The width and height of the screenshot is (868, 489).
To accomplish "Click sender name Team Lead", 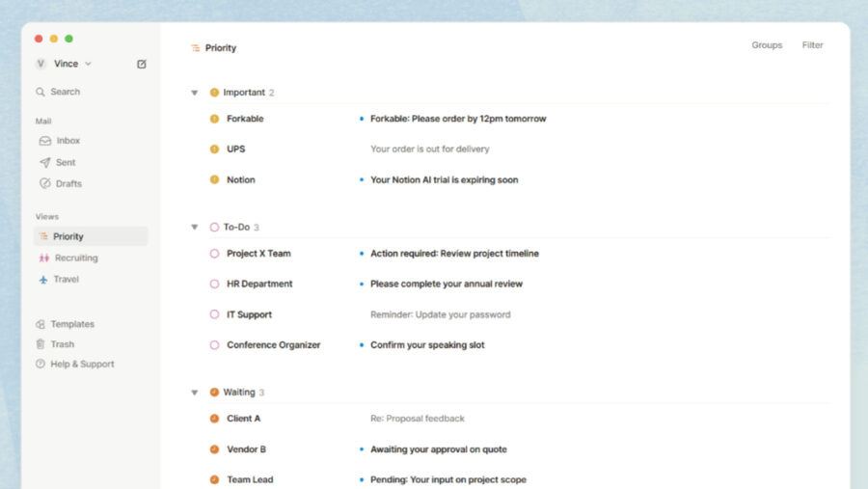I will [x=250, y=479].
